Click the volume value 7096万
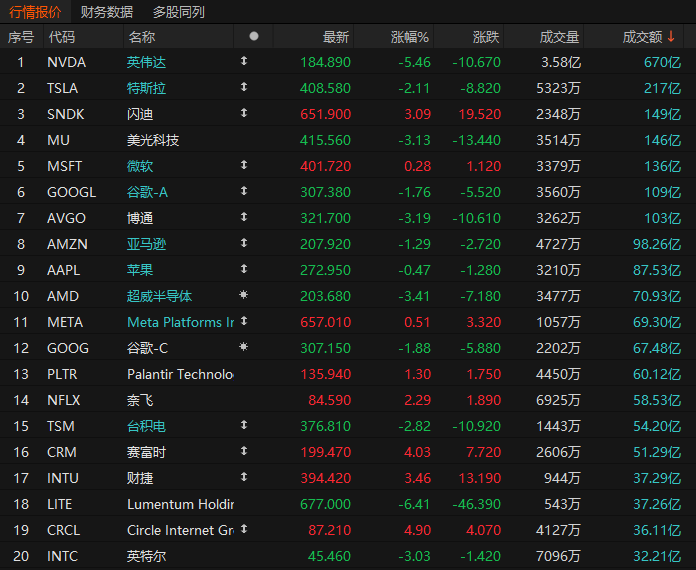The image size is (696, 570). click(558, 556)
